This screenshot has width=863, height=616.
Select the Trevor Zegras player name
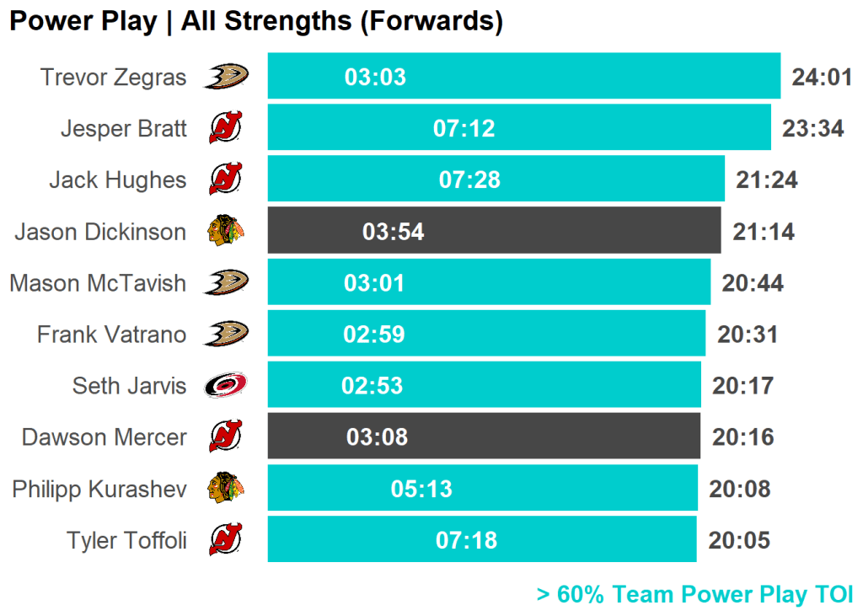[x=113, y=78]
